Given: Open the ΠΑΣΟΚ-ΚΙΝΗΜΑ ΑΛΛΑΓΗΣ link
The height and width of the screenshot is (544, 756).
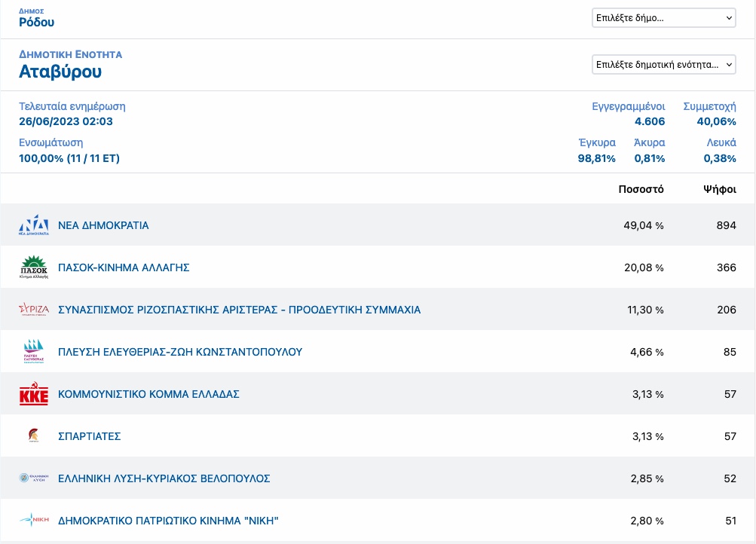Looking at the screenshot, I should point(124,267).
